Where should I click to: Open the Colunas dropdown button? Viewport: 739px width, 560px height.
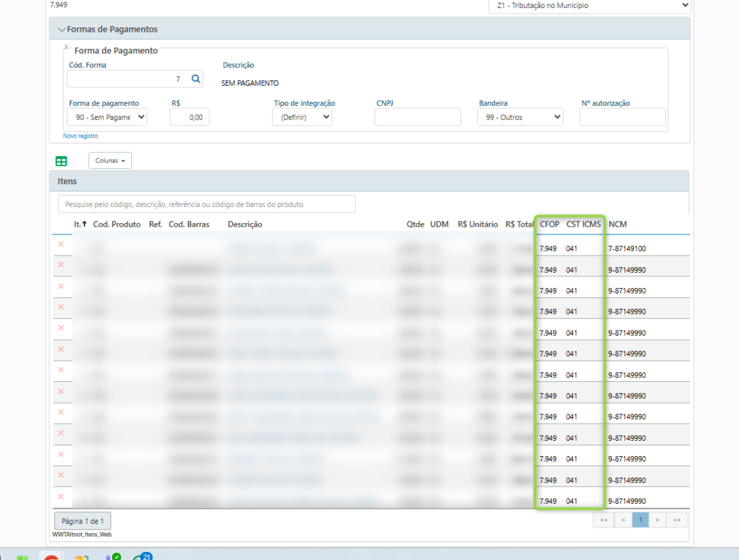coord(110,160)
